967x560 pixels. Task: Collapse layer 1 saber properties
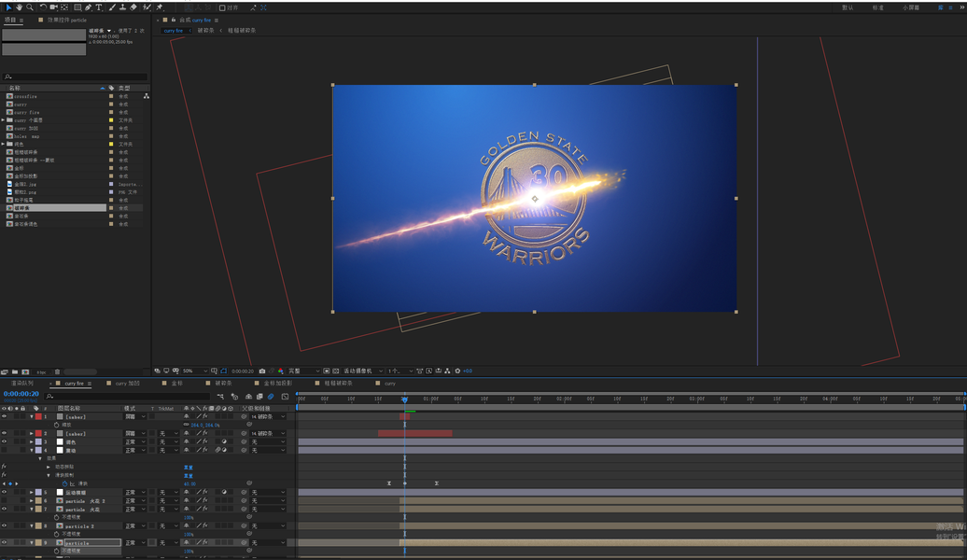(32, 417)
